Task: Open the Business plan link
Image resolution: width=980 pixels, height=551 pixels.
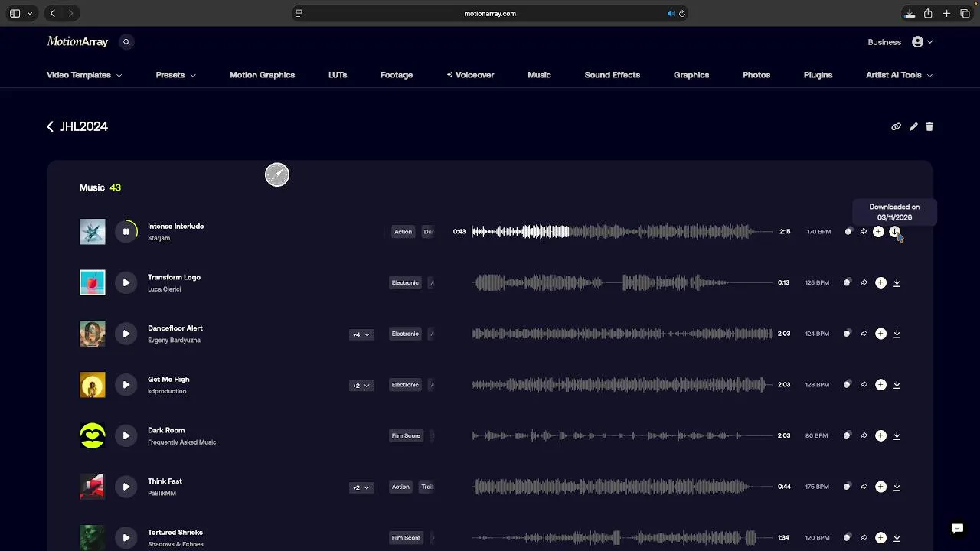Action: [884, 42]
